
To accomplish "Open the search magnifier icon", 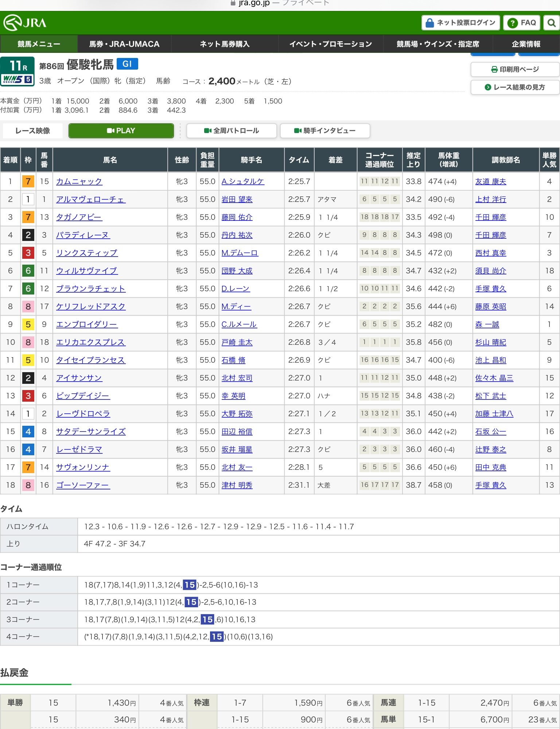I will pyautogui.click(x=551, y=23).
